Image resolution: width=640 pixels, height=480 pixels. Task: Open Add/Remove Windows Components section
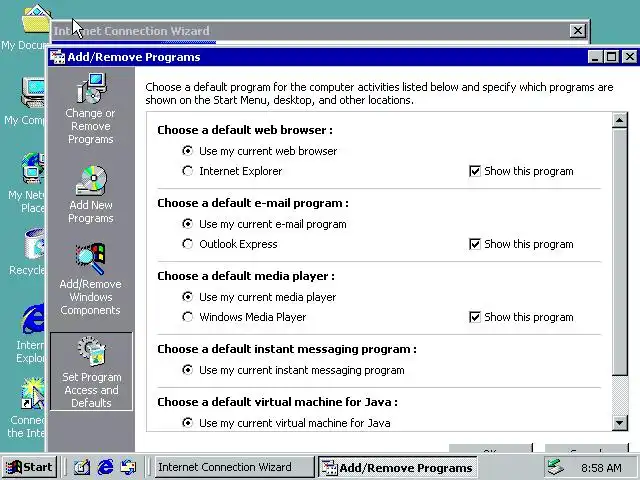click(x=91, y=280)
